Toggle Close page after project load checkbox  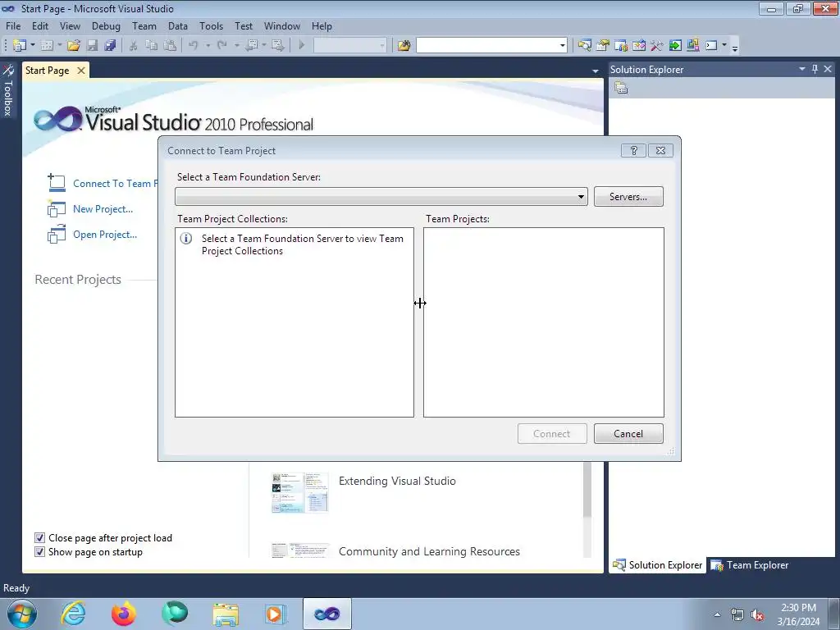(39, 537)
